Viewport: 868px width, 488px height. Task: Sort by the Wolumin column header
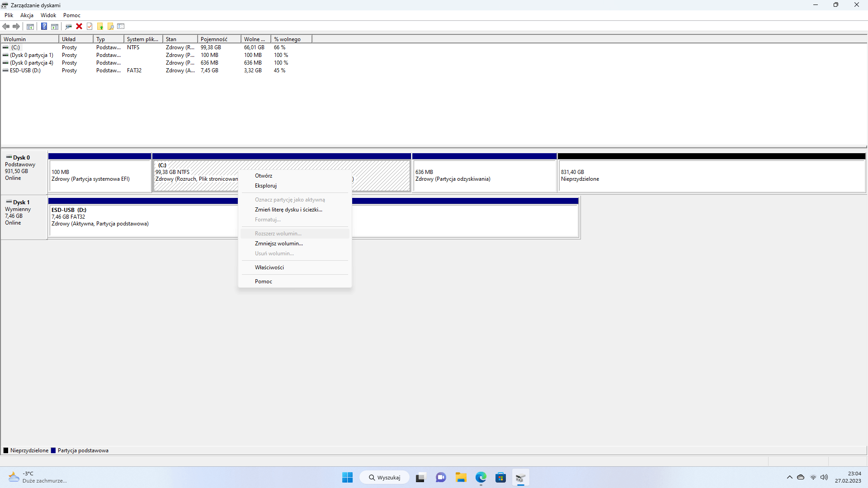30,39
